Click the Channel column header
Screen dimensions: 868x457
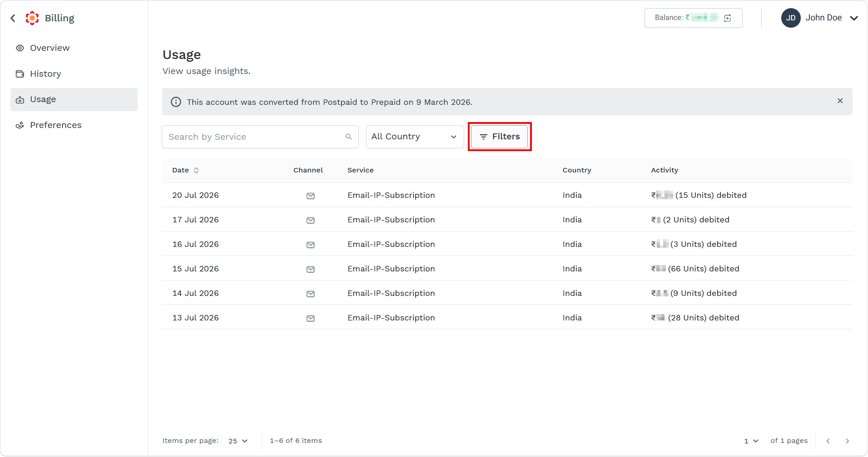(x=308, y=170)
